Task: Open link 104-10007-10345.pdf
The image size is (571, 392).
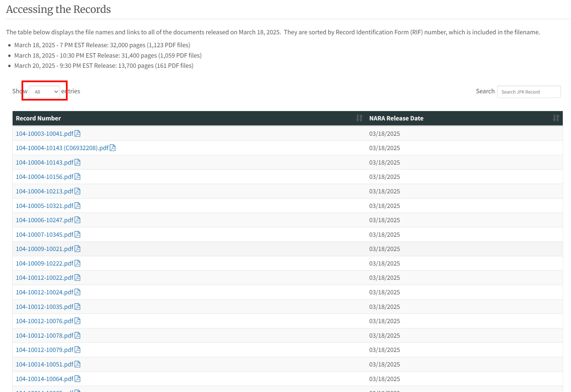Action: [x=44, y=235]
